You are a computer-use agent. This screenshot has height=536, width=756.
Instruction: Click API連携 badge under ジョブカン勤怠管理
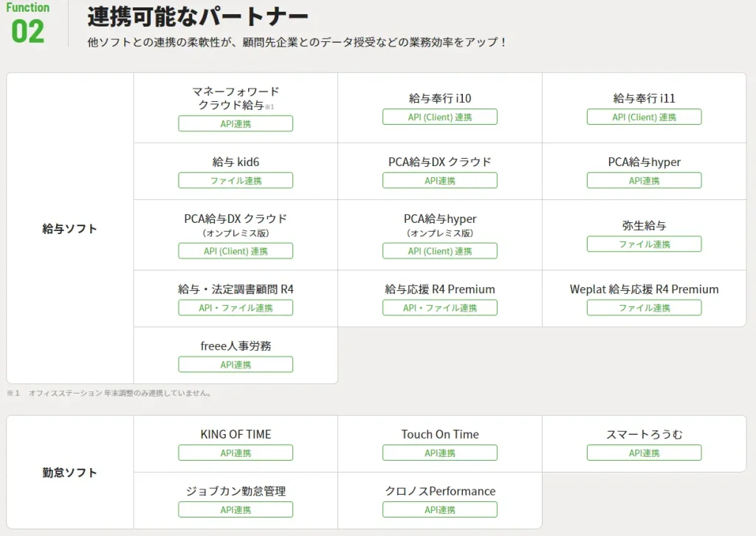(x=236, y=509)
